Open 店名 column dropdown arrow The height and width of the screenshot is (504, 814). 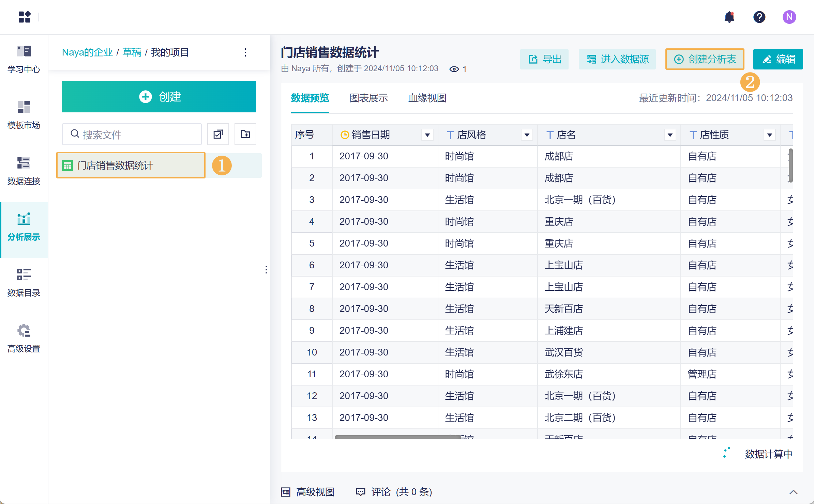click(670, 135)
